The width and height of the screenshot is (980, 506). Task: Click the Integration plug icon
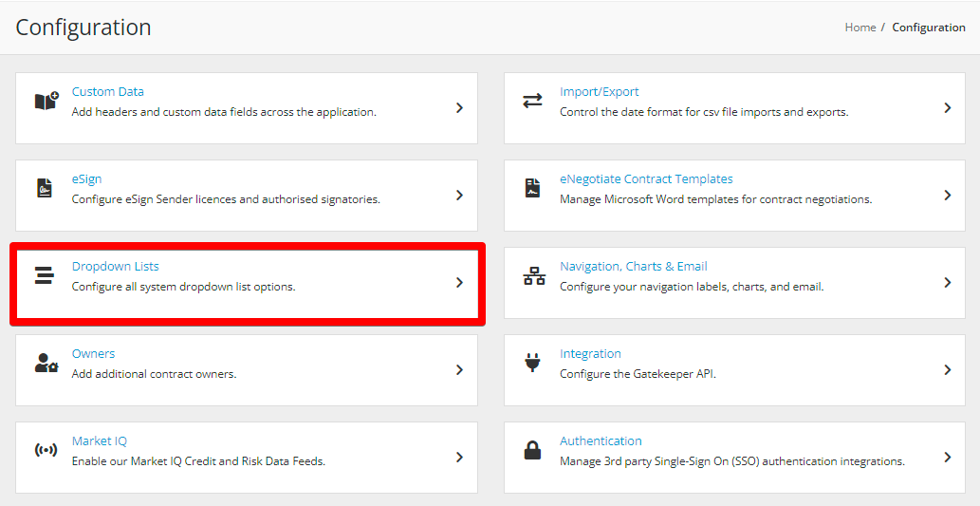point(532,363)
